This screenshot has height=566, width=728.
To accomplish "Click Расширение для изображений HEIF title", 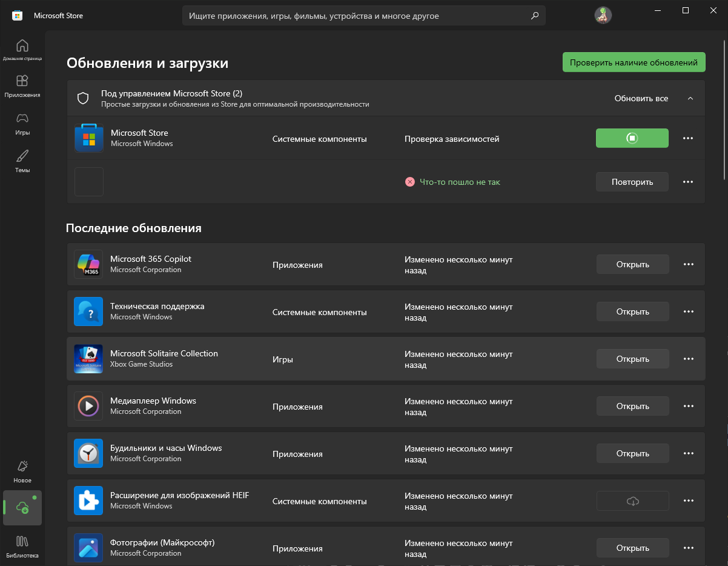I will (179, 495).
